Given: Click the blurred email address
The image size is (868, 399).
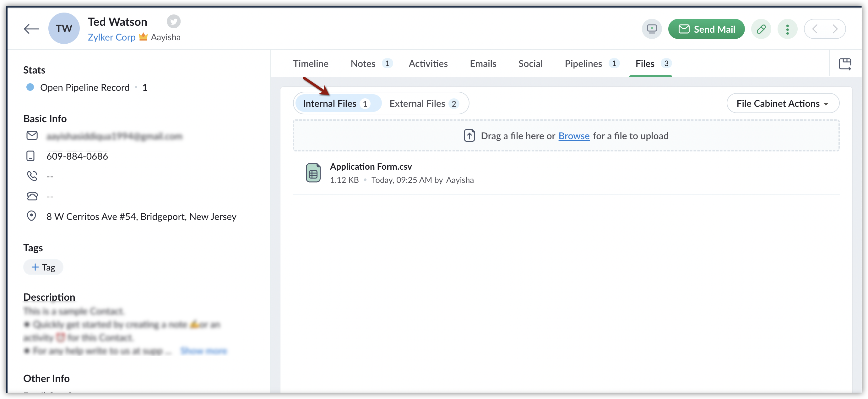Looking at the screenshot, I should coord(114,136).
